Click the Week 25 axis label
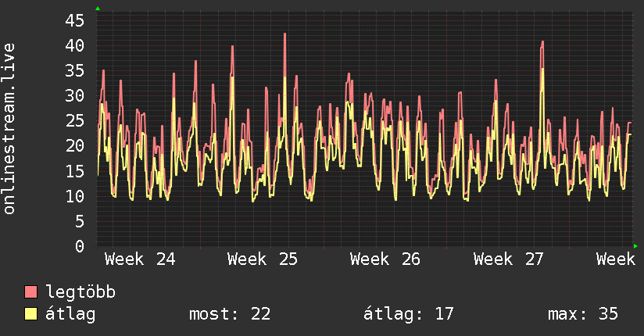 pos(263,259)
